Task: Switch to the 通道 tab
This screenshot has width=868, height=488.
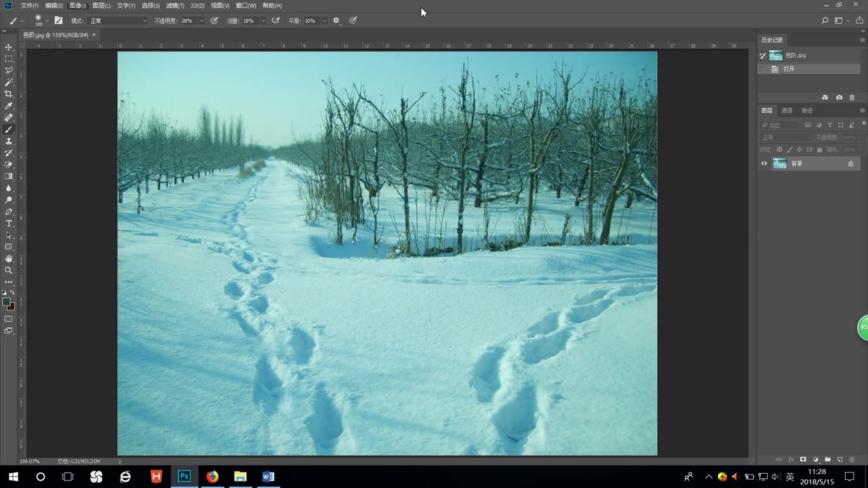Action: [x=787, y=110]
